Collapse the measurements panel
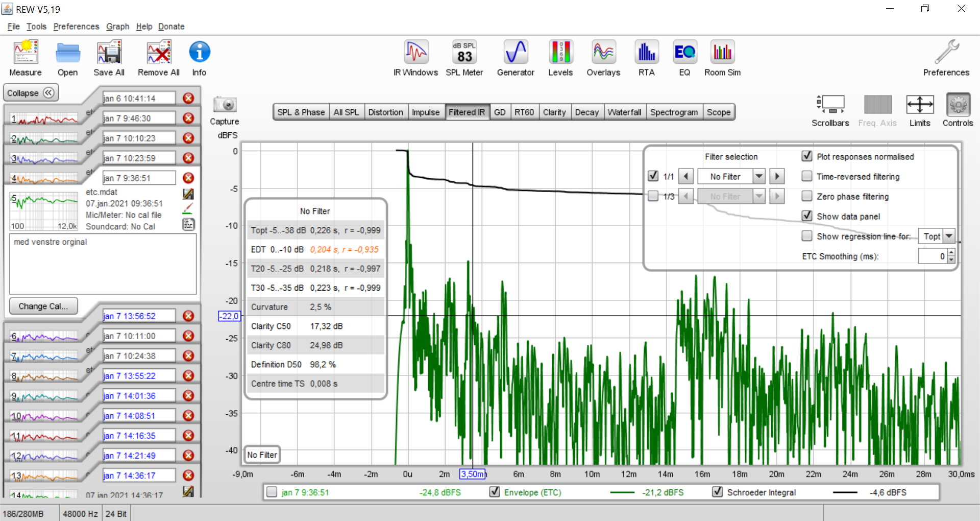Image resolution: width=980 pixels, height=521 pixels. 31,92
